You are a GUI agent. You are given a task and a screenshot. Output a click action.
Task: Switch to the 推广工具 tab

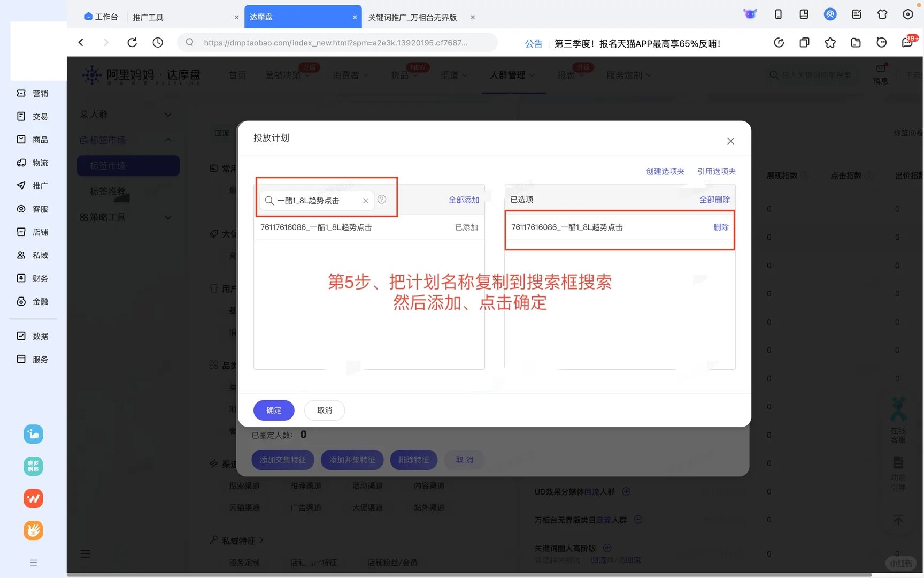[148, 17]
